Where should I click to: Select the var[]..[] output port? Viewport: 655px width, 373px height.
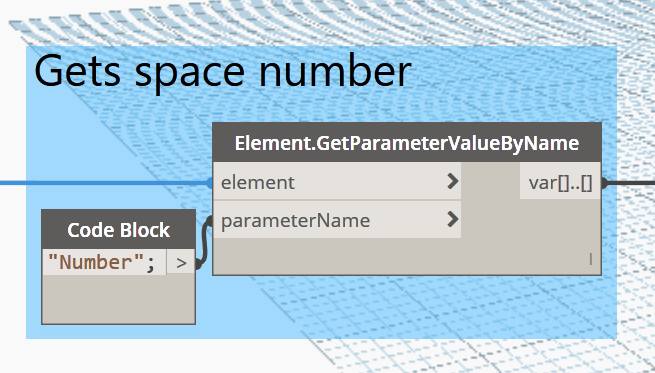560,183
